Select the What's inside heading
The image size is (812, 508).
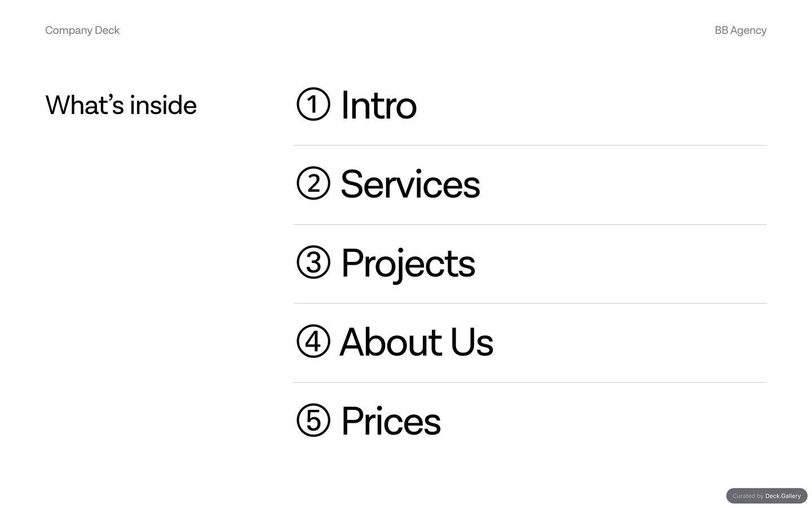(x=121, y=105)
